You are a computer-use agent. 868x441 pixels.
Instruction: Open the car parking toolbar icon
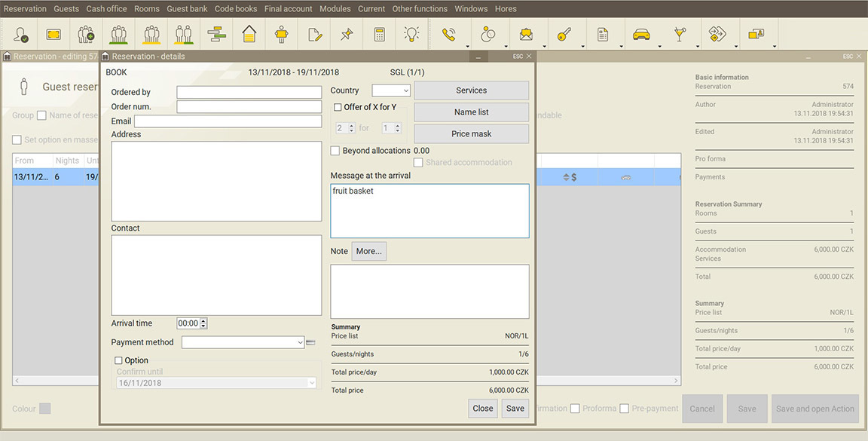click(x=641, y=35)
